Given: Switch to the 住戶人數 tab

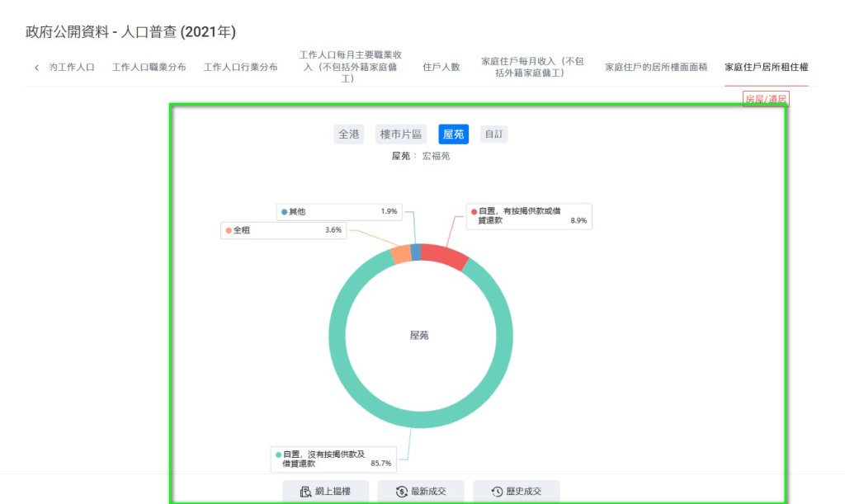Looking at the screenshot, I should click(442, 66).
